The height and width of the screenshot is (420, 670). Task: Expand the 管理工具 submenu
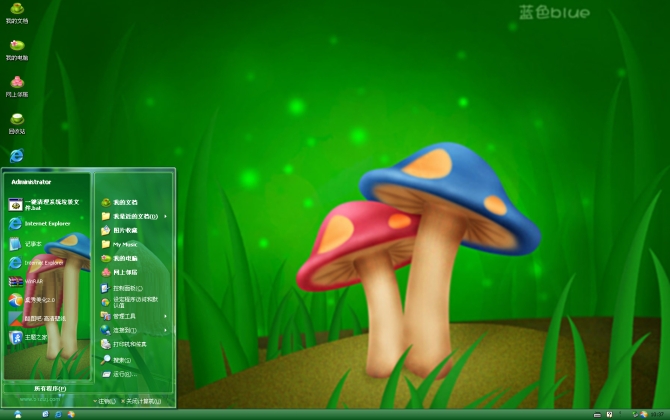[130, 315]
